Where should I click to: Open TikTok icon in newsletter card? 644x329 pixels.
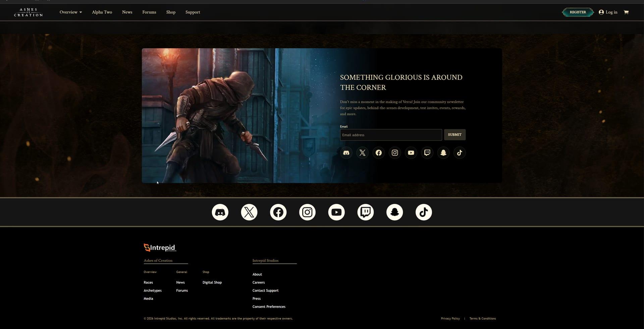click(x=460, y=153)
